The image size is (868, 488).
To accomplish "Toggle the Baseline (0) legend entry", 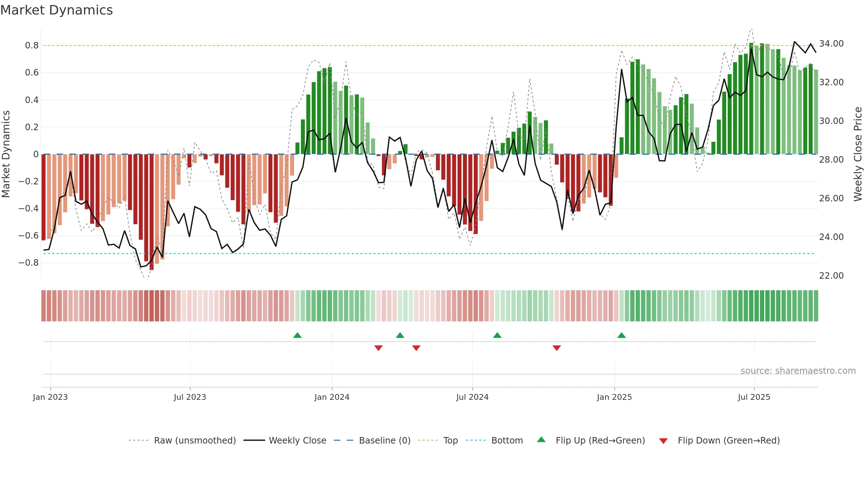I will tap(372, 440).
